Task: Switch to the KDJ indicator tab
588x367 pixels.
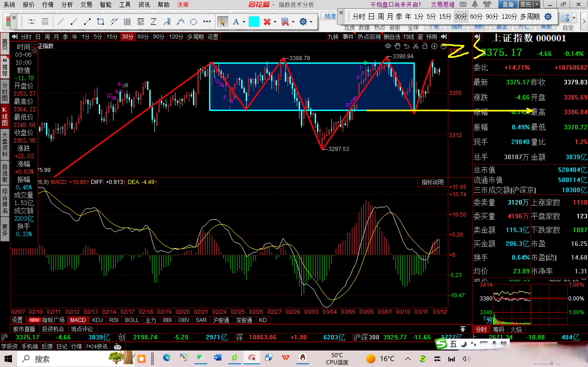Action: pos(97,320)
